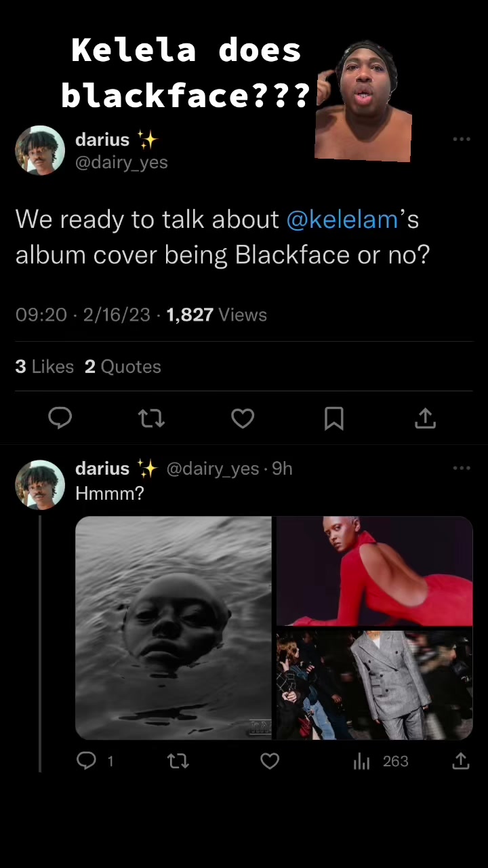This screenshot has width=488, height=868.
Task: Click the reply icon under Hmmm? tweet
Action: (x=87, y=761)
